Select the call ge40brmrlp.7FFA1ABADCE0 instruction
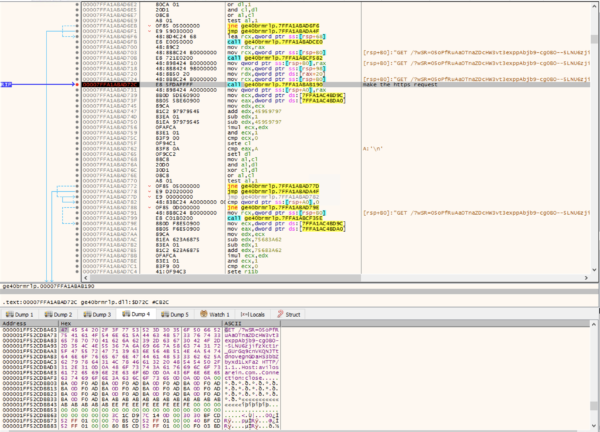Image resolution: width=600 pixels, height=432 pixels. click(x=275, y=42)
